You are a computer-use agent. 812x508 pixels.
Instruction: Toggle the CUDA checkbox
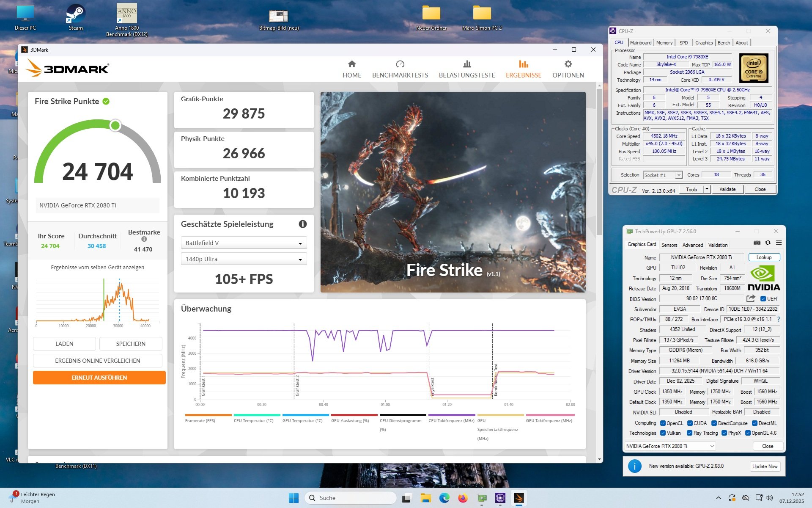pos(690,423)
